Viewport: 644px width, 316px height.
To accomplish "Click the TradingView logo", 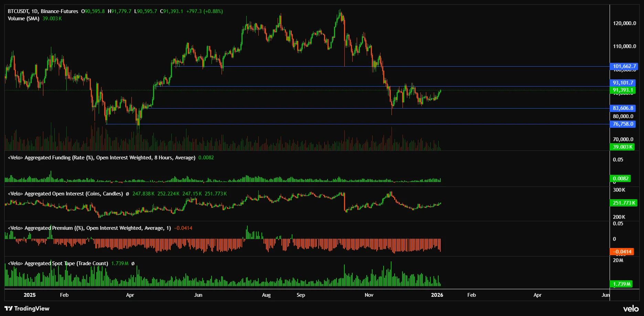I will click(27, 308).
